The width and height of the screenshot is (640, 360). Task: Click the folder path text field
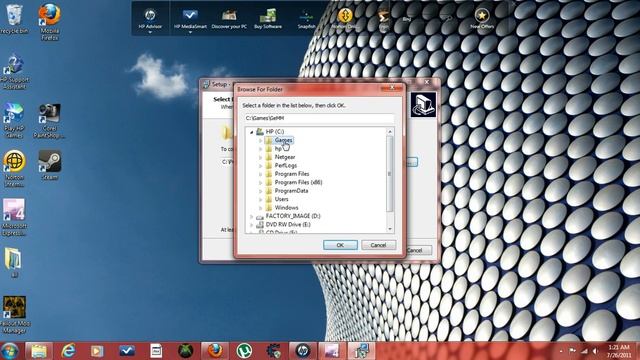pos(319,118)
